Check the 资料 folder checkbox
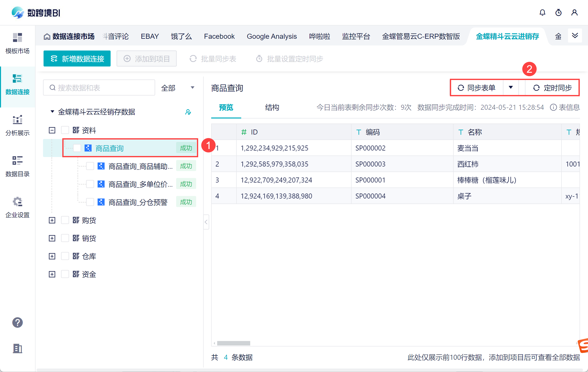This screenshot has width=588, height=372. pos(65,130)
